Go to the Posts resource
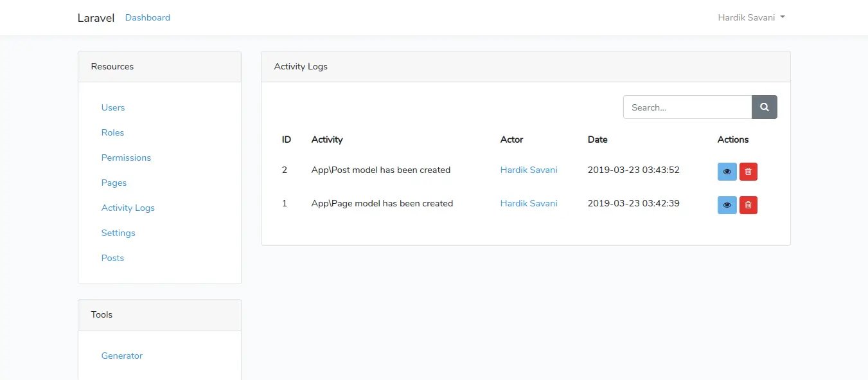Image resolution: width=868 pixels, height=380 pixels. [x=112, y=258]
